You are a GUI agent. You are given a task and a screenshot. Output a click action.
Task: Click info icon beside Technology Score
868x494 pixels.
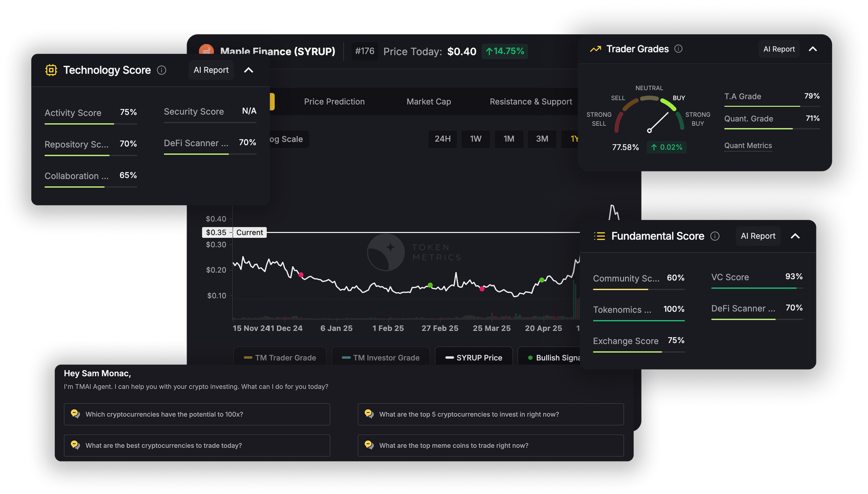tap(161, 70)
